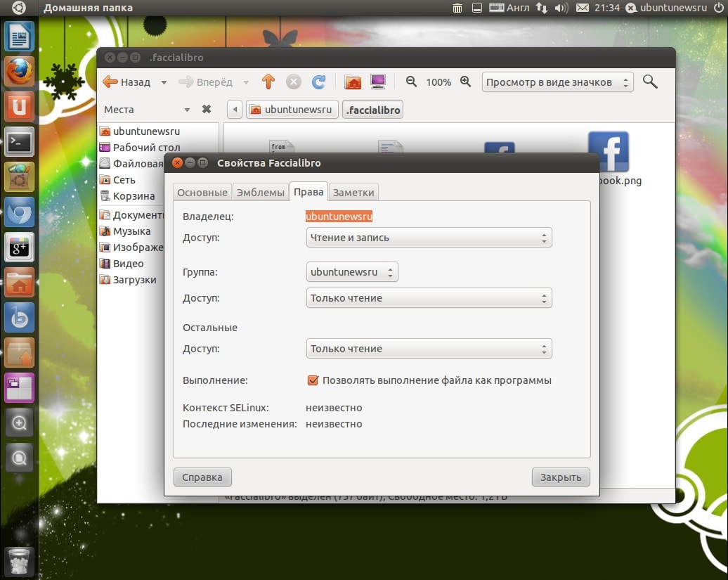Open the group access dropdown

[x=429, y=298]
